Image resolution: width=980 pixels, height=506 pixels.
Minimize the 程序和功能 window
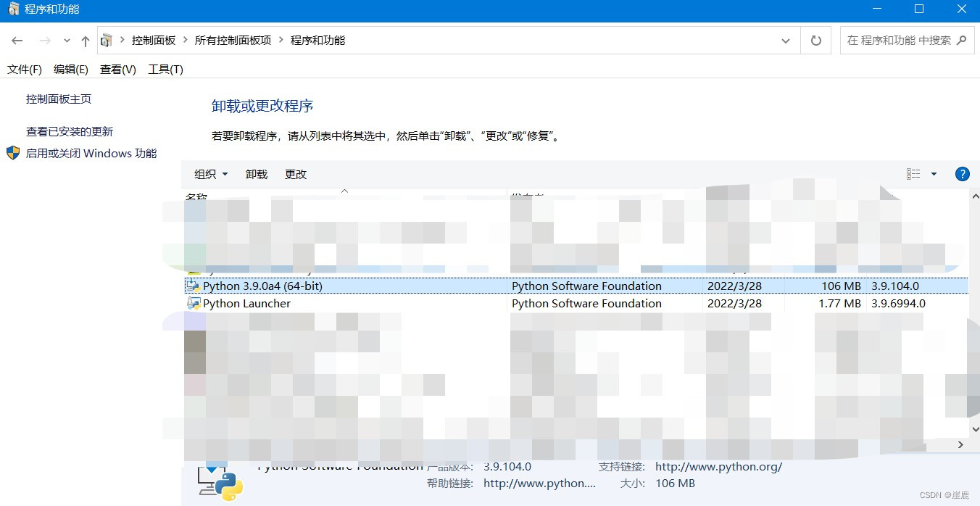pyautogui.click(x=879, y=9)
